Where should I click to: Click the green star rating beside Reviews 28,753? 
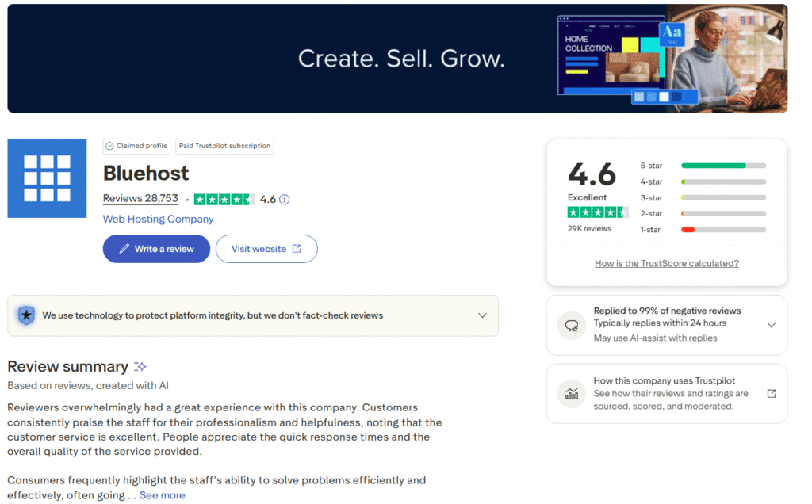224,200
